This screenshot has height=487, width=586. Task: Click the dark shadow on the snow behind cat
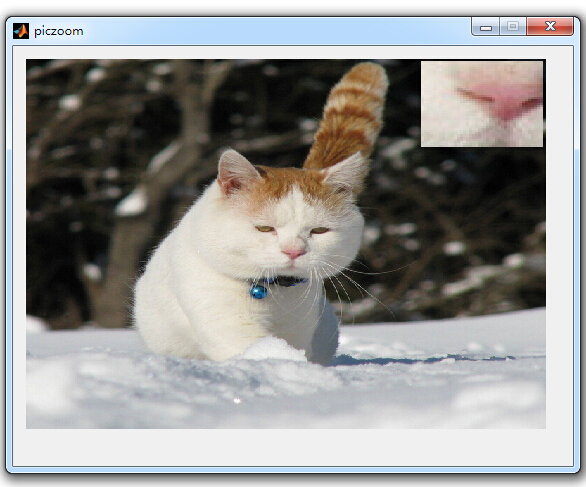pyautogui.click(x=419, y=360)
